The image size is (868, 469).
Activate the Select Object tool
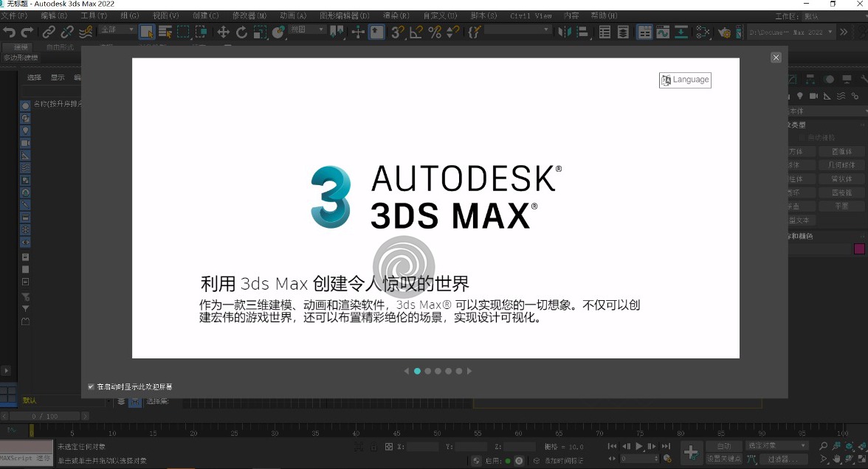coord(147,32)
